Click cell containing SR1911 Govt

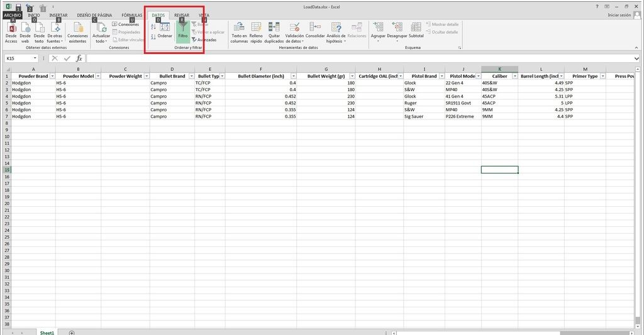click(x=463, y=103)
